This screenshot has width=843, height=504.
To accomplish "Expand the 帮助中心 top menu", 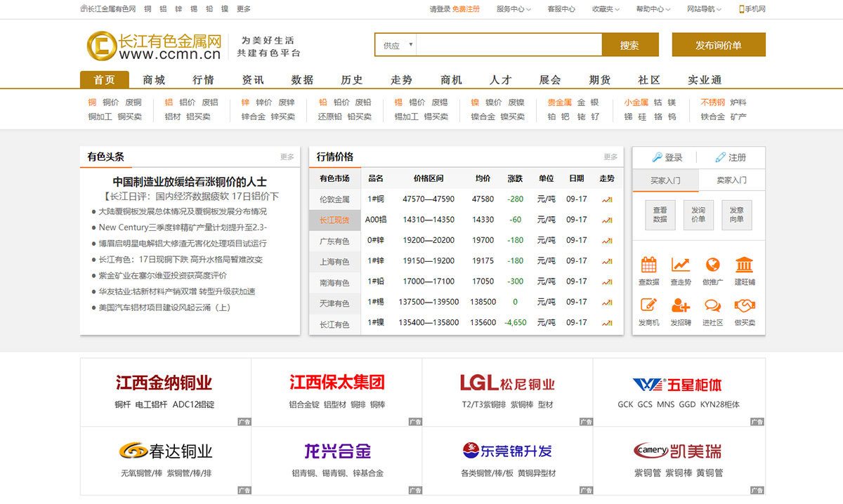I will coord(653,9).
